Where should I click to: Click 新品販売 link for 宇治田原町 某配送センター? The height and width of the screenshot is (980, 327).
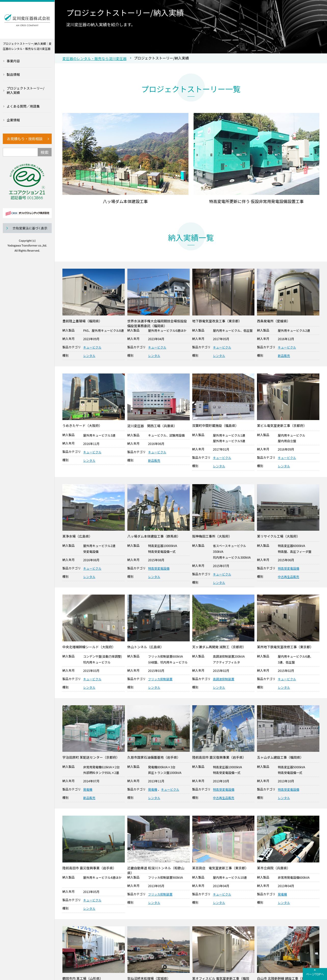coord(89,798)
